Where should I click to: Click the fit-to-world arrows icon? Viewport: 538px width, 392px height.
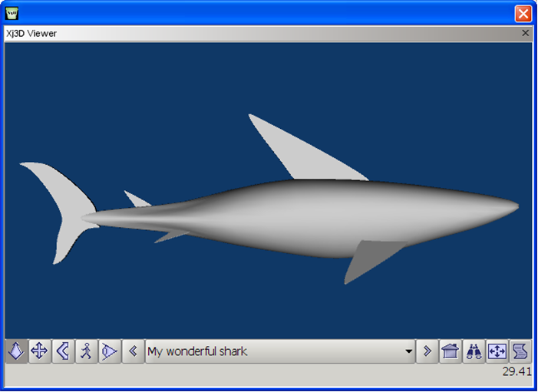coord(497,351)
